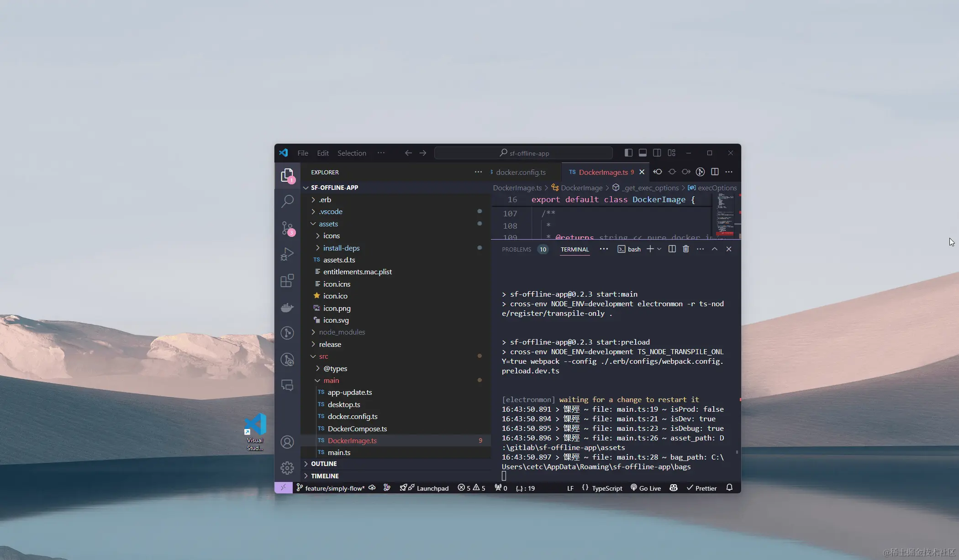Screen dimensions: 959x560
Task: Open the Explorer view in the activity bar
Action: pyautogui.click(x=287, y=175)
